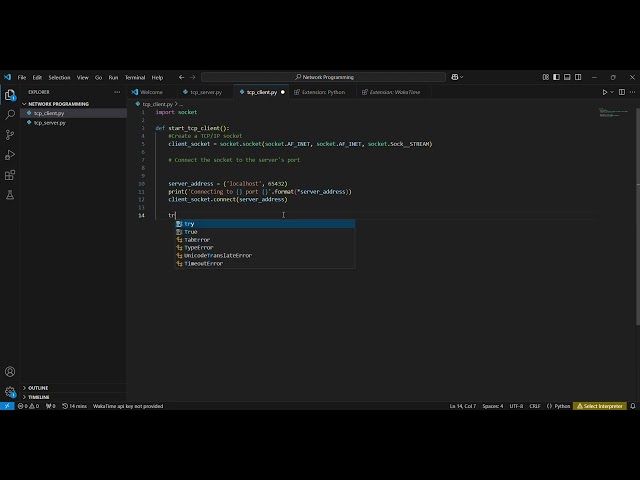Open the notifications bell icon
Image resolution: width=640 pixels, height=480 pixels.
(x=633, y=406)
